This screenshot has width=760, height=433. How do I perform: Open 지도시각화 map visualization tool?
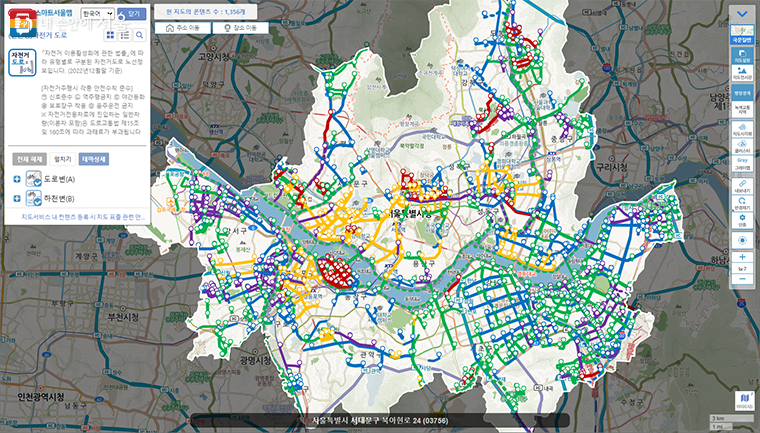[742, 129]
